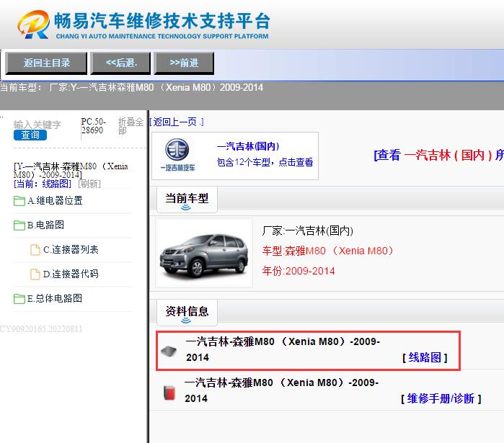Click the Xenia M80 car thumbnail

[x=204, y=254]
